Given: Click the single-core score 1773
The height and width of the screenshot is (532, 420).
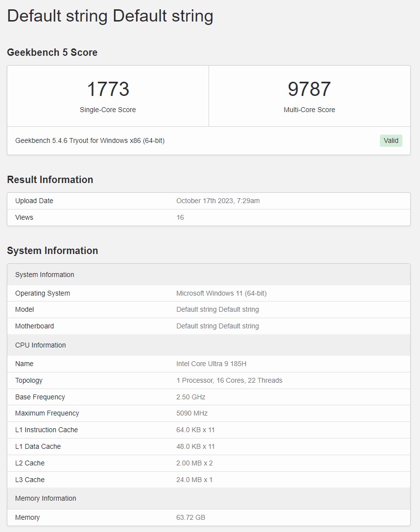Looking at the screenshot, I should pyautogui.click(x=108, y=90).
